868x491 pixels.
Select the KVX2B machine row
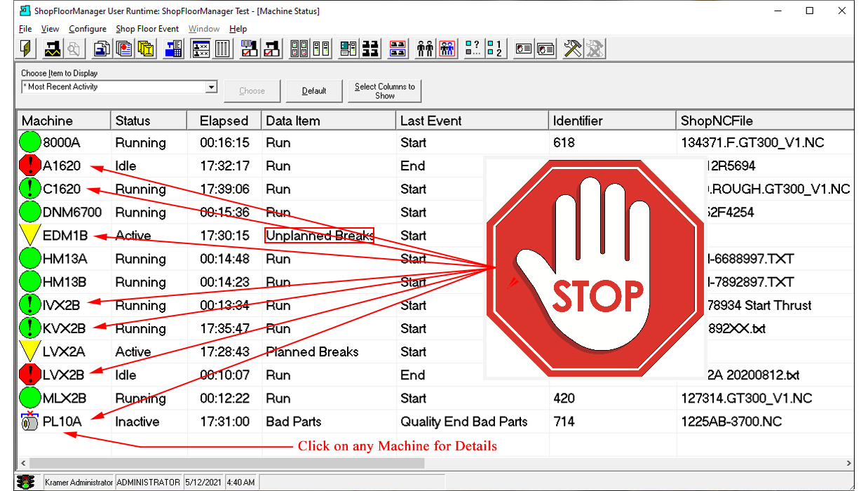[x=435, y=328]
